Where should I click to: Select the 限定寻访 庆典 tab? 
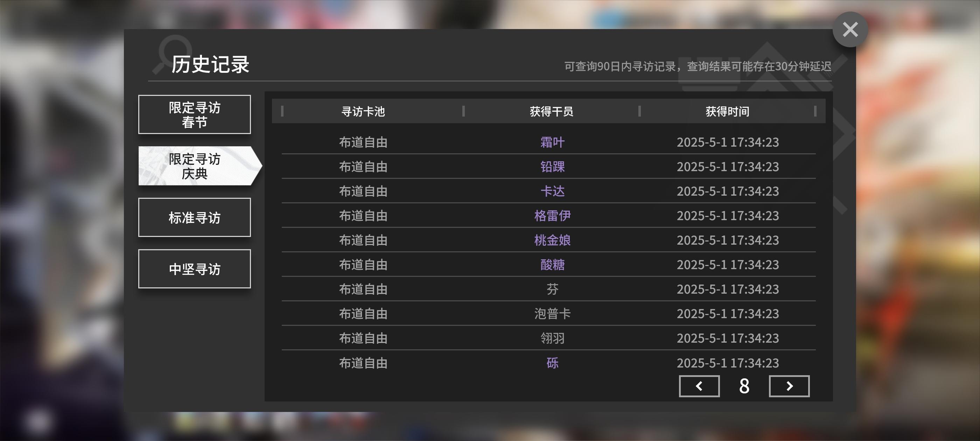coord(200,166)
